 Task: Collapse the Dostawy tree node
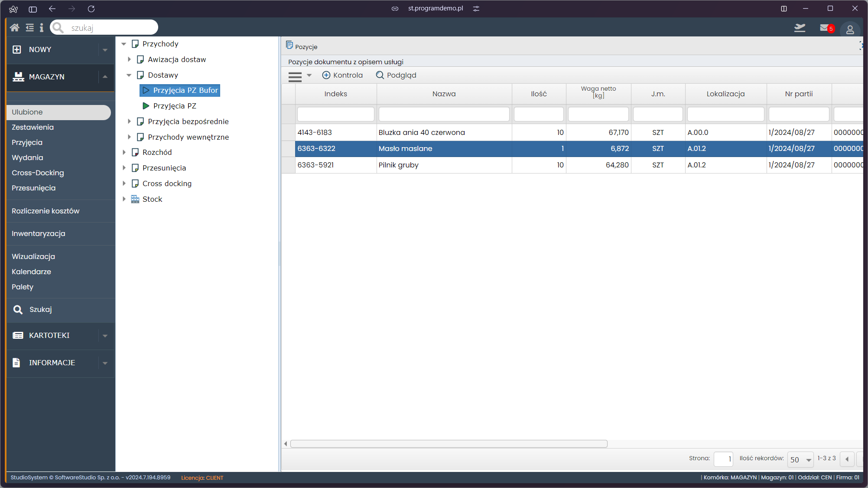129,75
